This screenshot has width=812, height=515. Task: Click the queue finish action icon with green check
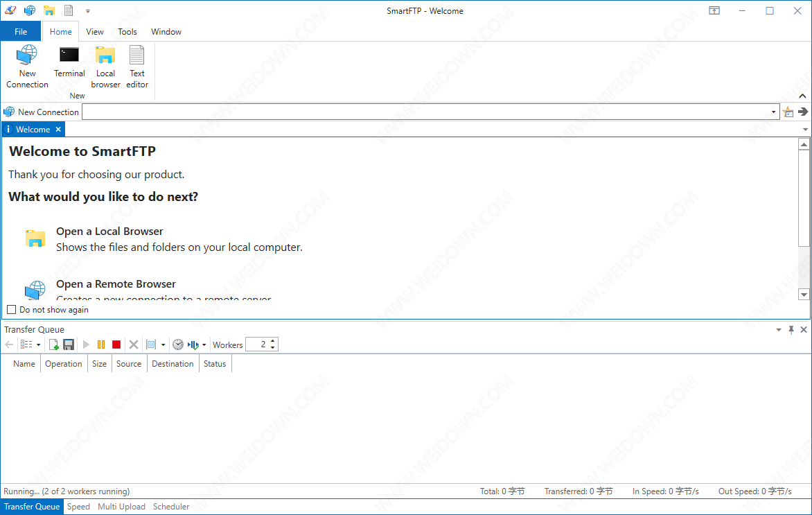pyautogui.click(x=193, y=344)
